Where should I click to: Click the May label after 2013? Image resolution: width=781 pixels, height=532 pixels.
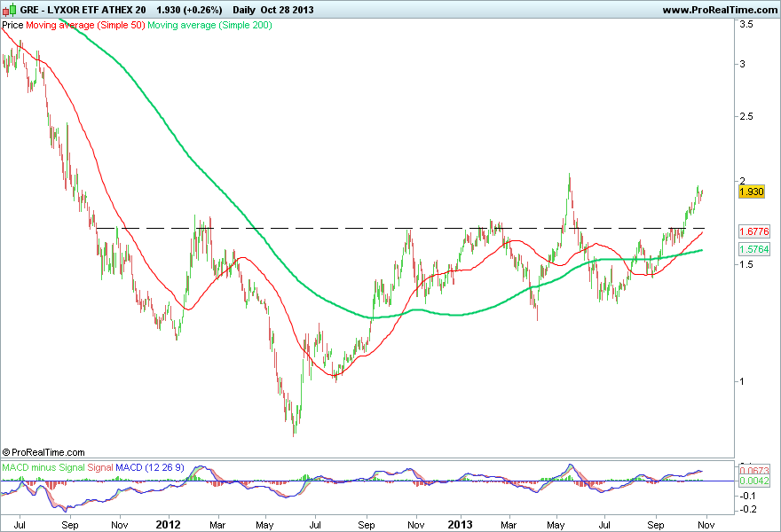pyautogui.click(x=556, y=525)
